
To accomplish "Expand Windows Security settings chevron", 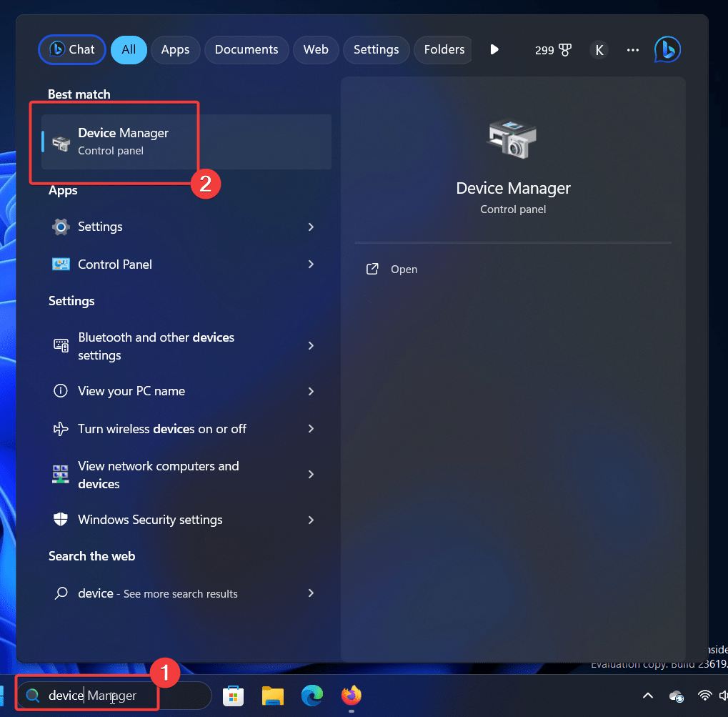I will [311, 520].
